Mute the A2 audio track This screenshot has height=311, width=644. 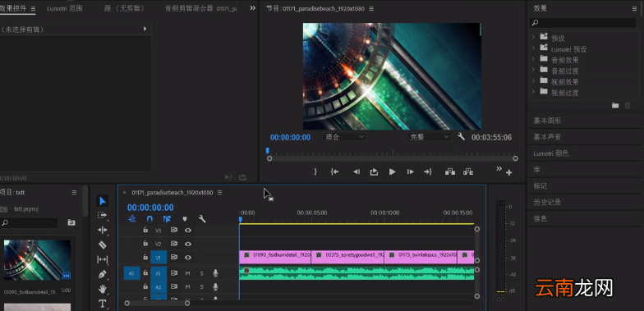pyautogui.click(x=187, y=287)
